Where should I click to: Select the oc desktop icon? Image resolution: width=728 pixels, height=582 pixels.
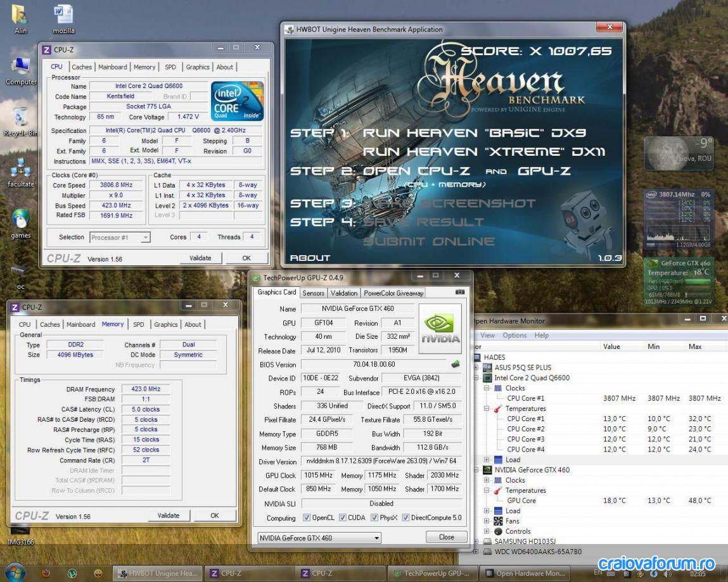20,277
